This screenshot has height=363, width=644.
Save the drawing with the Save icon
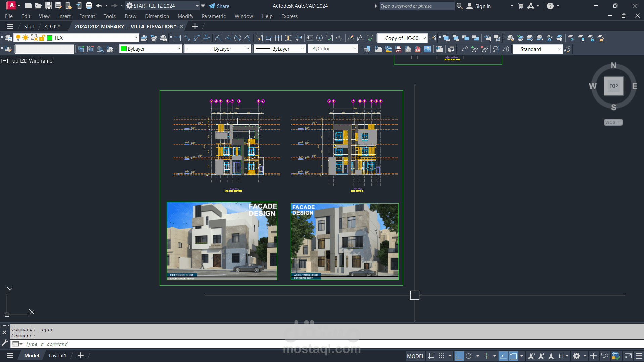point(49,6)
